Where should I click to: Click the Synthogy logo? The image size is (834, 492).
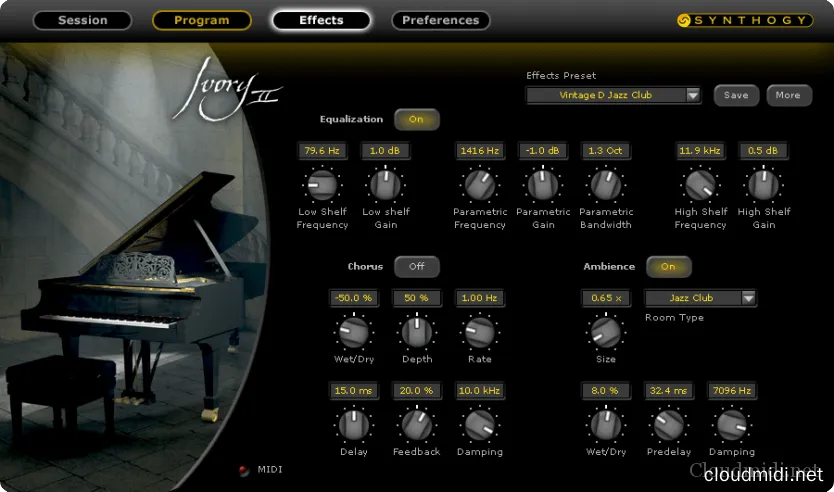745,20
